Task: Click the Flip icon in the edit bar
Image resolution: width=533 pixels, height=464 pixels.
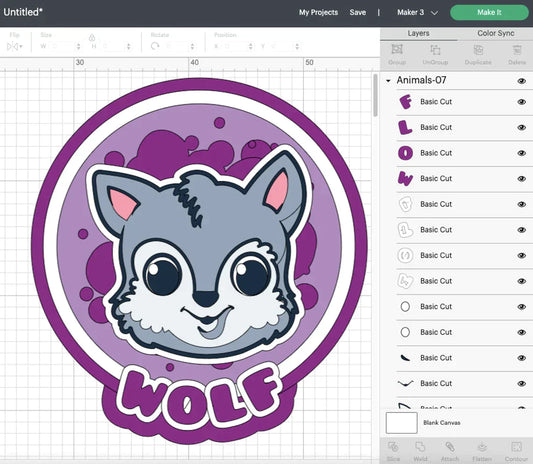Action: 12,46
